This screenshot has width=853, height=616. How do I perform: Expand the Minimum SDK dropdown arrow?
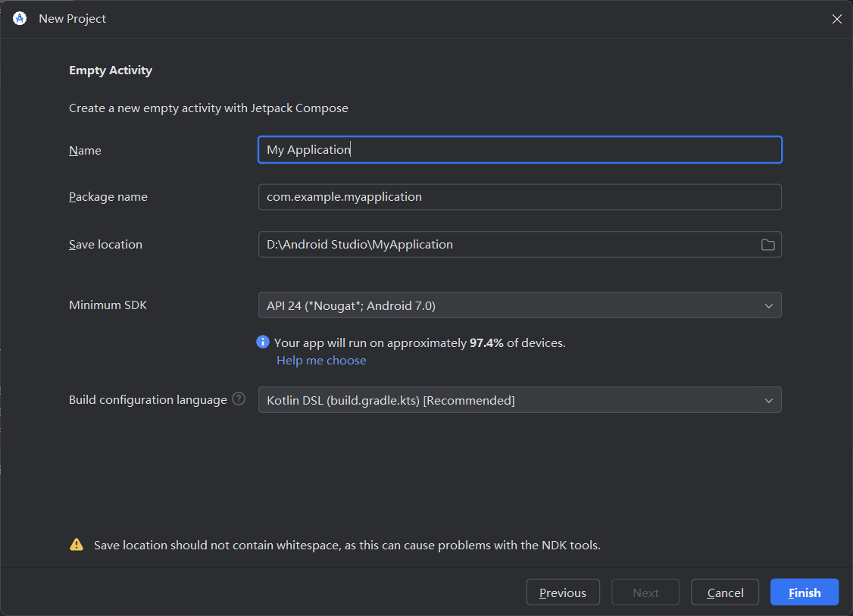[768, 305]
